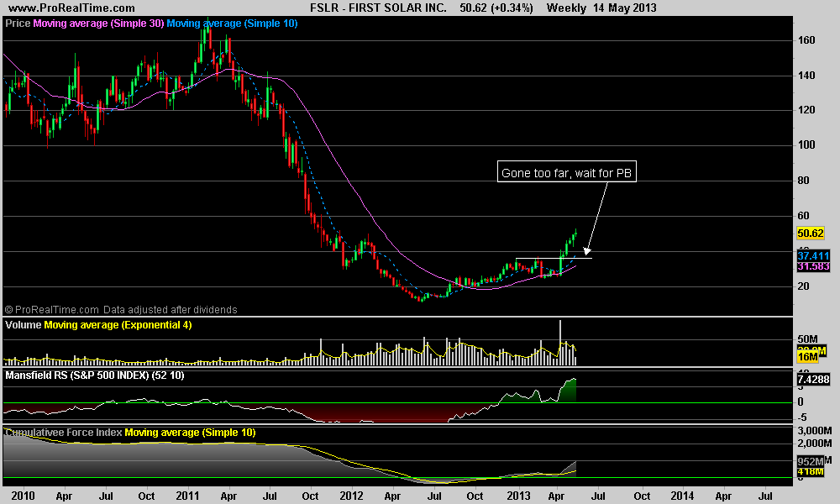Click the yellow 50.62 current price tag

[810, 234]
